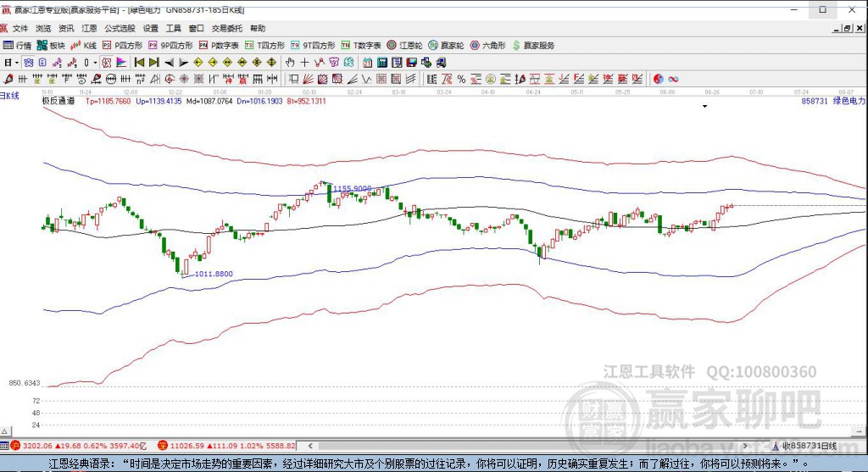The height and width of the screenshot is (472, 868).
Task: Open the 窗口 menu
Action: click(197, 28)
